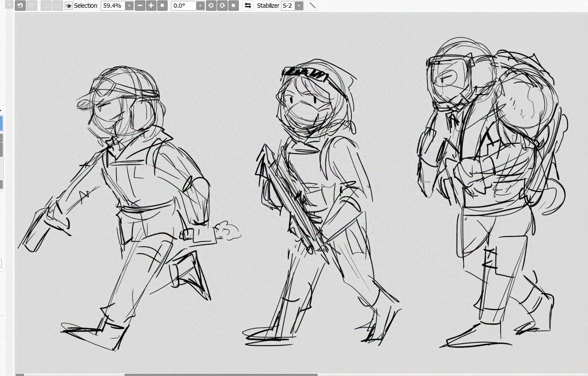Rotate the canvas counterclockwise

pos(211,6)
